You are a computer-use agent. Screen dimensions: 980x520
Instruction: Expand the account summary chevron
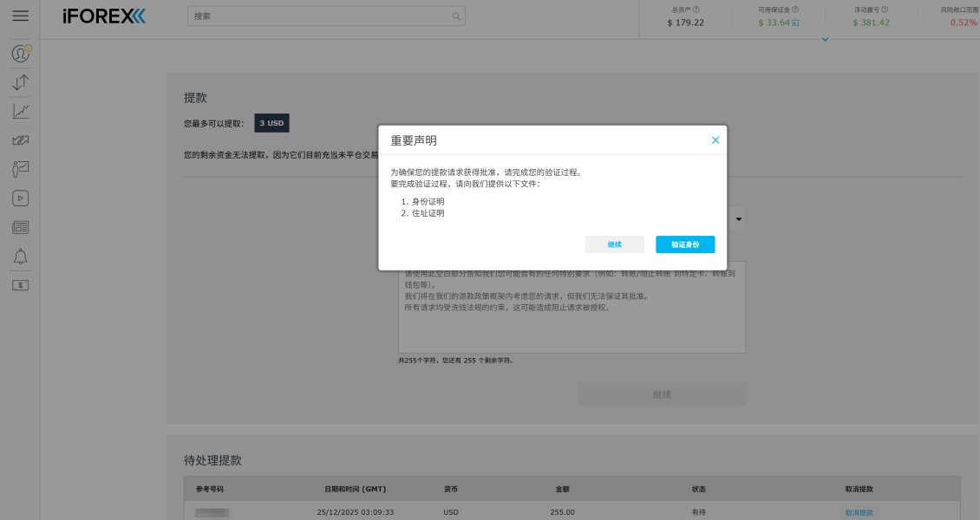pyautogui.click(x=825, y=39)
